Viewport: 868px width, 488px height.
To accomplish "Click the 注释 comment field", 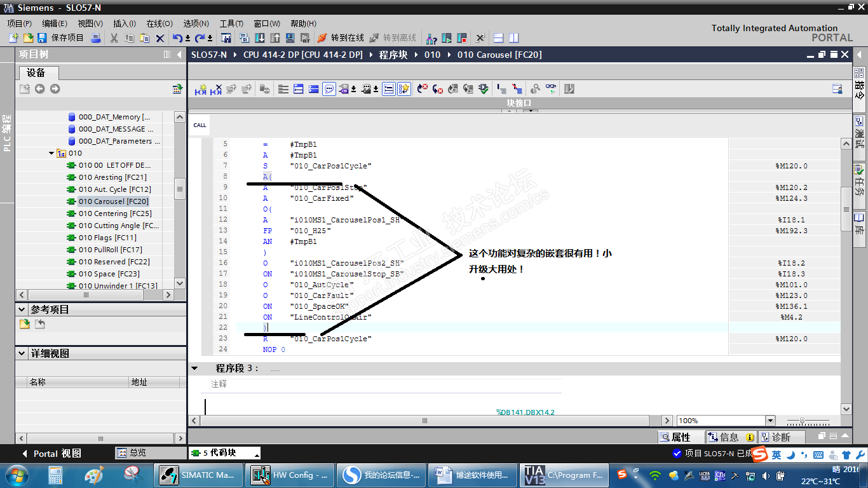I will point(386,384).
